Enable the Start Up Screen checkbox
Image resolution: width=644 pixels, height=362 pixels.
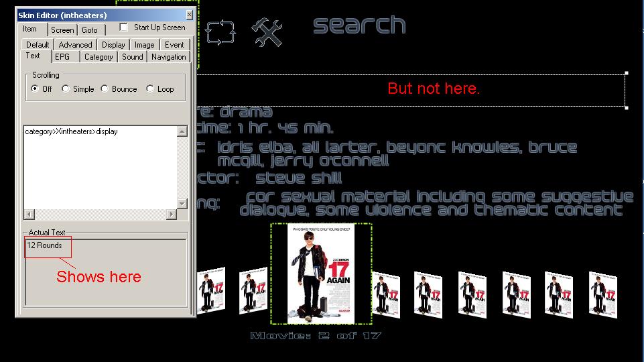(123, 27)
